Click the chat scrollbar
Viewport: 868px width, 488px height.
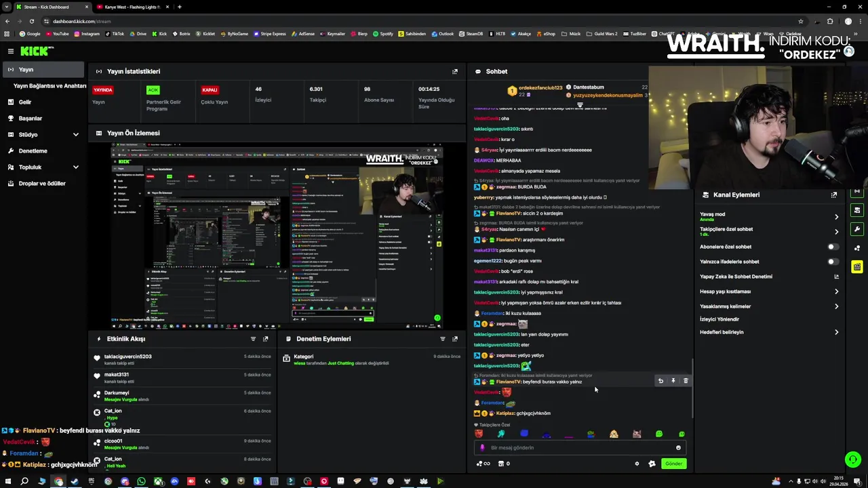(692, 388)
